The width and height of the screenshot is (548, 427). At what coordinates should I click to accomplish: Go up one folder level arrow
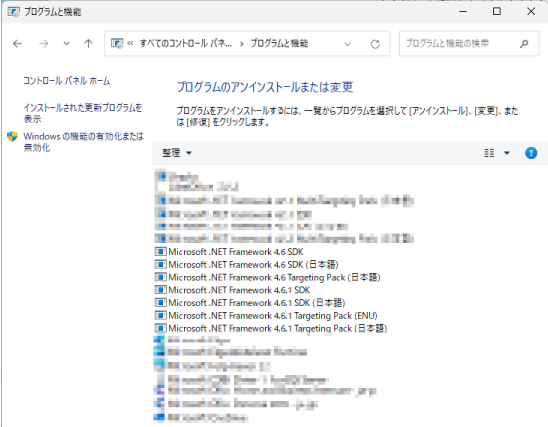pos(88,44)
